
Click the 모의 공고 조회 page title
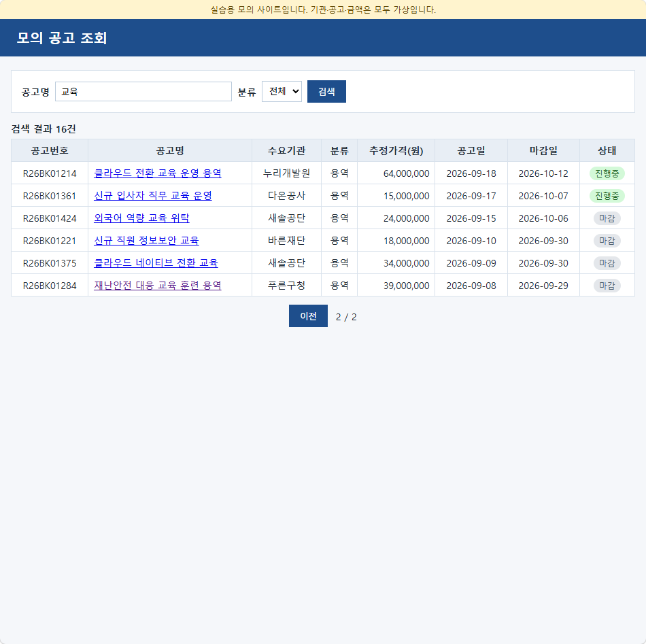point(62,38)
